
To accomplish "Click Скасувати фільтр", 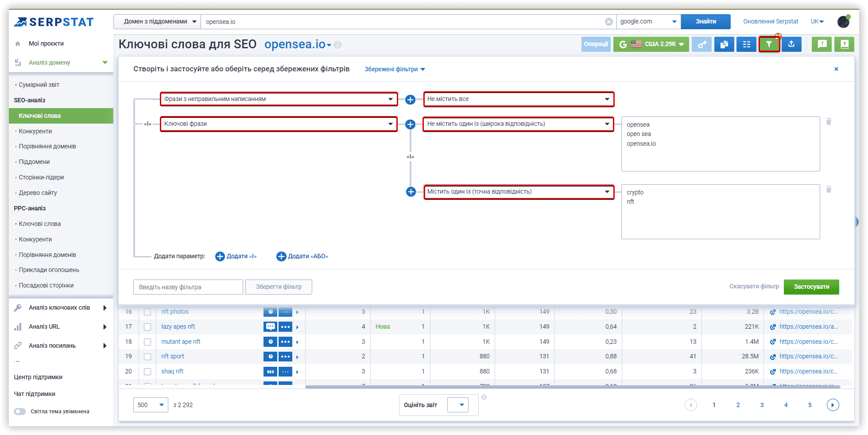I will [754, 287].
